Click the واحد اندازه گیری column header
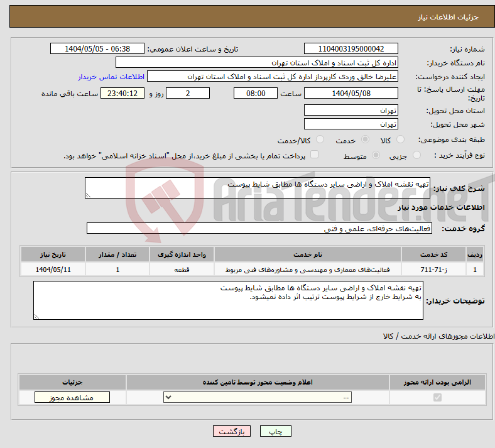 [182, 254]
